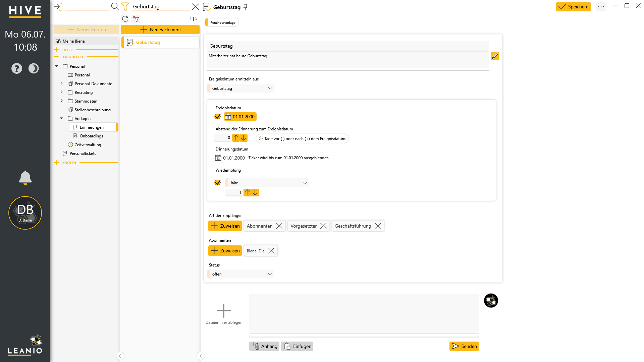The image size is (644, 362).
Task: Remove subscriber Biene, Die
Action: [271, 251]
